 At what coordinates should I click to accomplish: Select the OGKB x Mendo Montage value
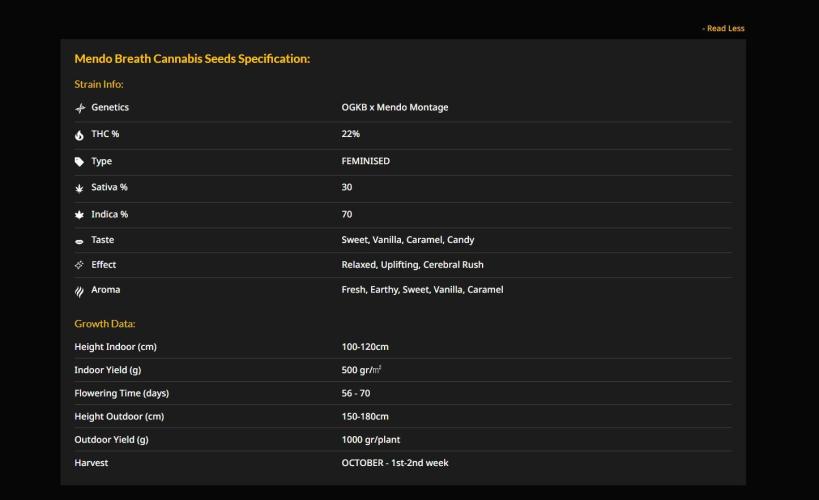(395, 107)
